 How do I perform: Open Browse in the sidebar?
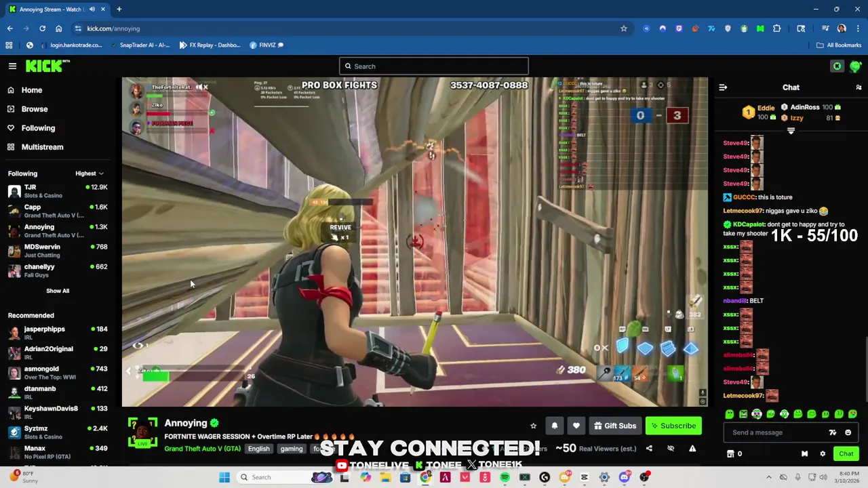[34, 109]
